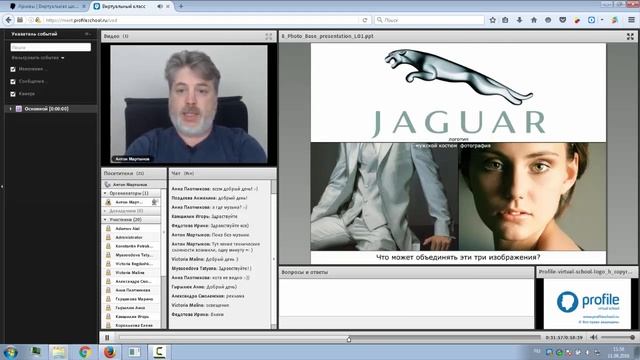
Task: Focus the Firefox search box
Action: [x=429, y=20]
